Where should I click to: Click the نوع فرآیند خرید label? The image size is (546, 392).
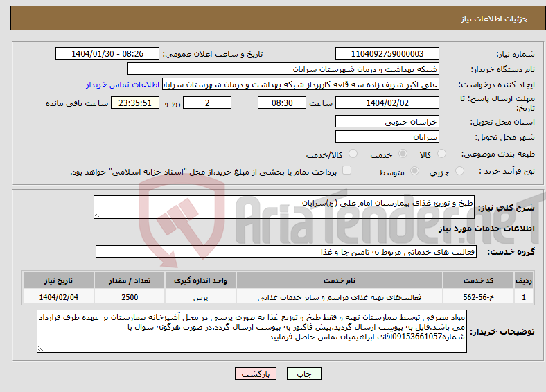tap(507, 171)
